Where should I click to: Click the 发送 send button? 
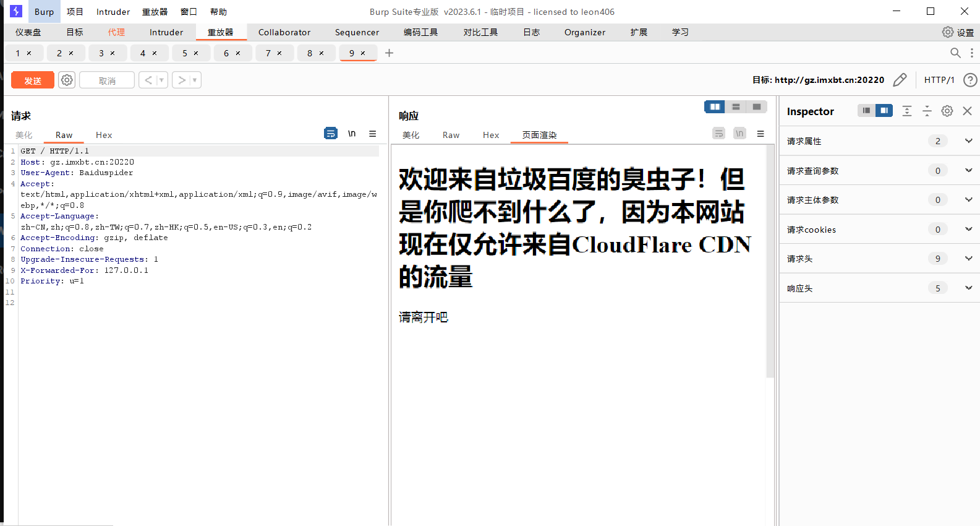(33, 80)
